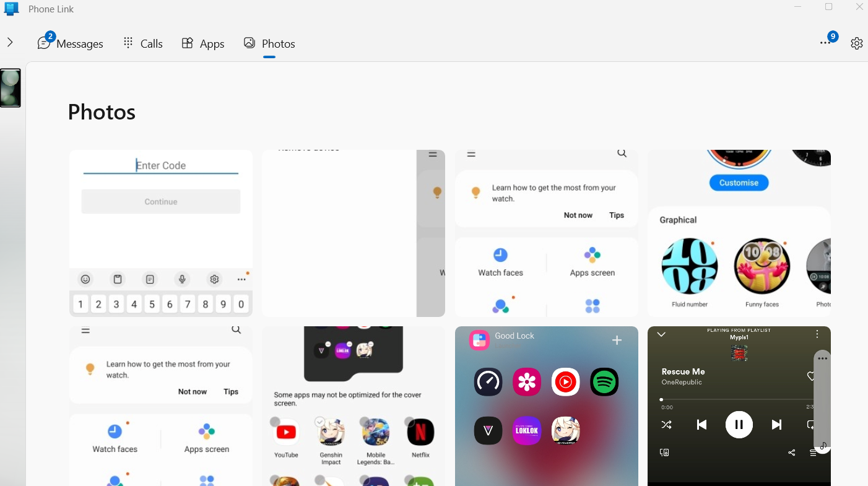Maximize the Phone Link window
Image resolution: width=868 pixels, height=486 pixels.
tap(829, 7)
